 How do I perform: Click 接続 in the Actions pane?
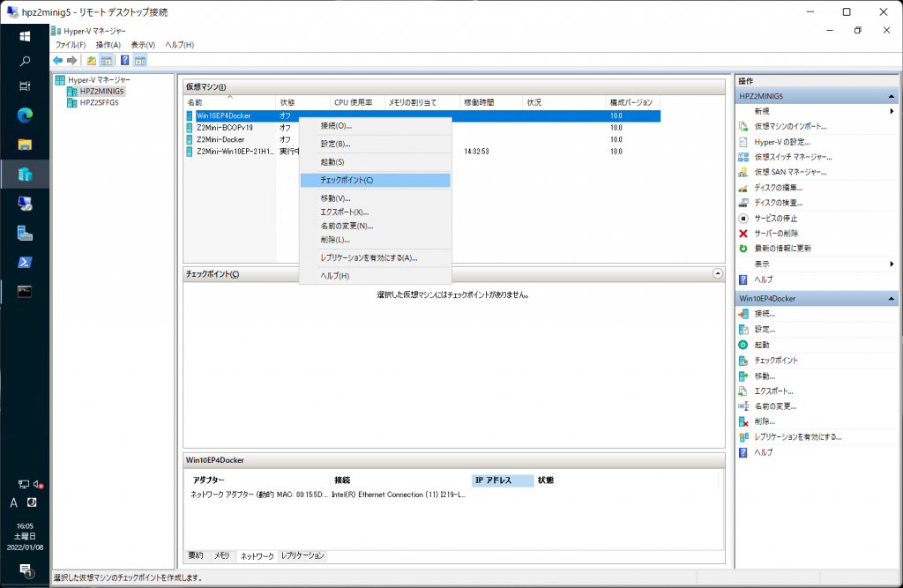(x=765, y=314)
